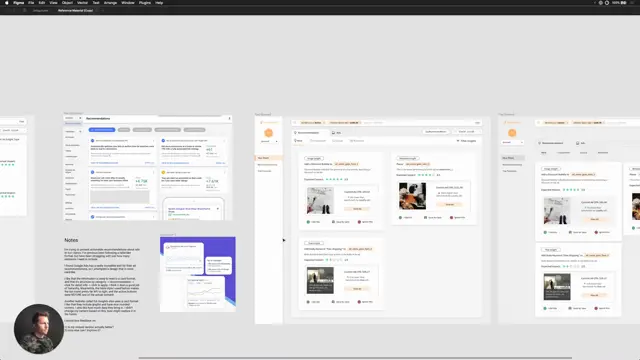Click the red circle action icon under the shoes card

[x=359, y=222]
